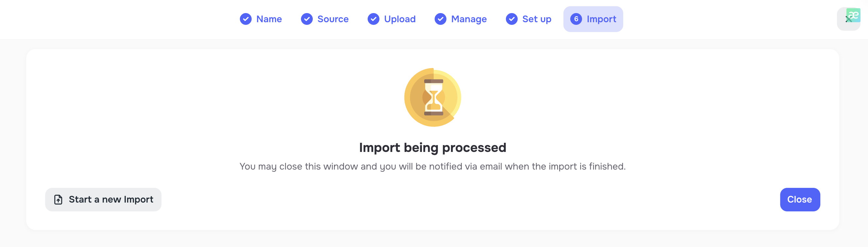The height and width of the screenshot is (247, 868).
Task: Switch to the Upload step
Action: pos(400,19)
